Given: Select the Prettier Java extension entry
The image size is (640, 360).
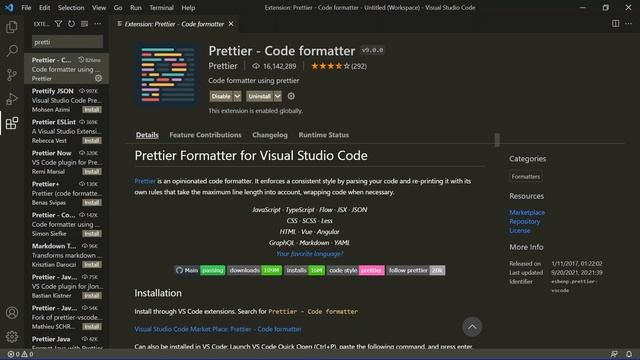Looking at the screenshot, I should pos(67,341).
